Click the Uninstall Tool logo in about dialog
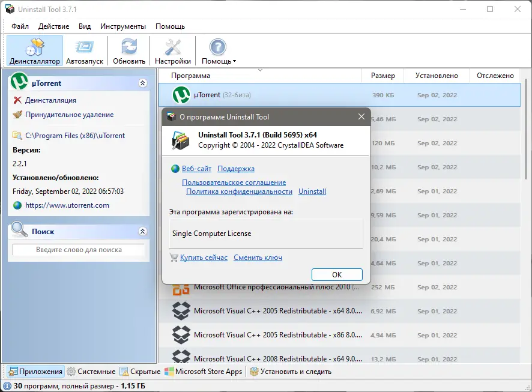The height and width of the screenshot is (392, 532). (x=181, y=140)
